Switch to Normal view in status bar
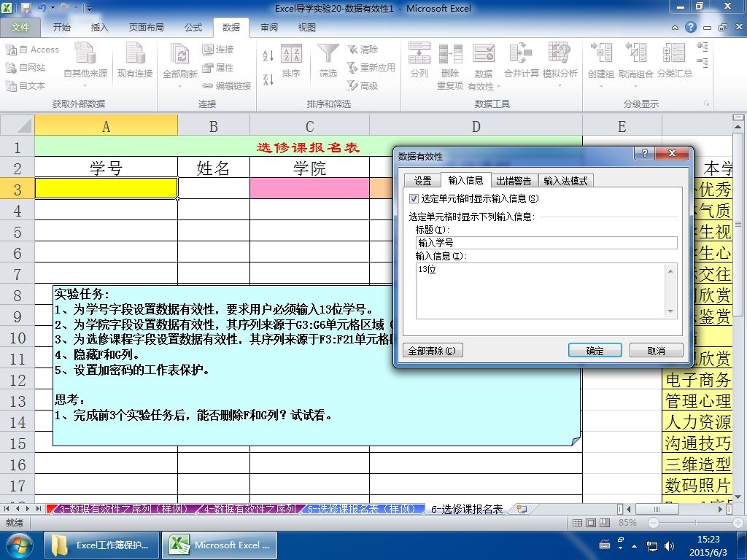The height and width of the screenshot is (560, 747). point(577,522)
